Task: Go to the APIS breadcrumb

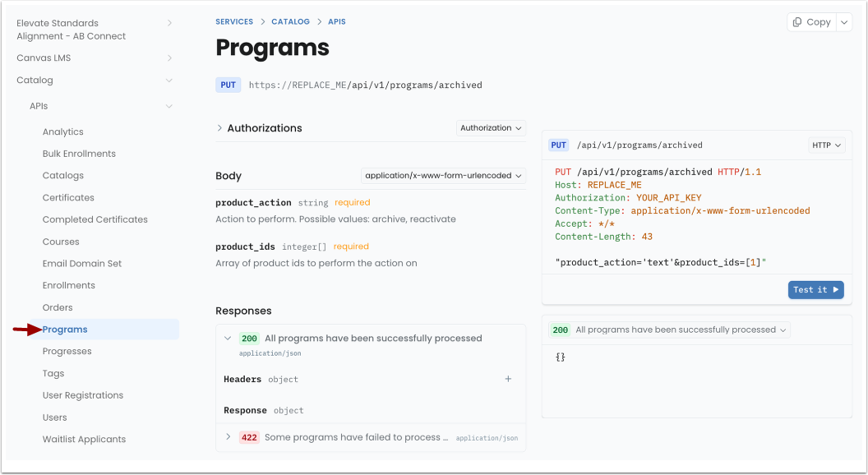Action: click(x=336, y=21)
